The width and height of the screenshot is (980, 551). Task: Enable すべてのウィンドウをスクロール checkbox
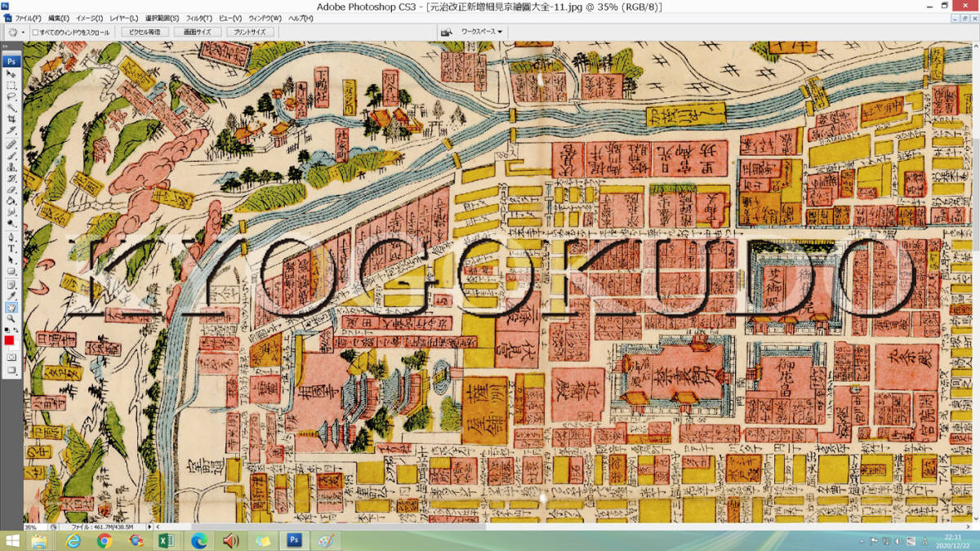[x=35, y=33]
